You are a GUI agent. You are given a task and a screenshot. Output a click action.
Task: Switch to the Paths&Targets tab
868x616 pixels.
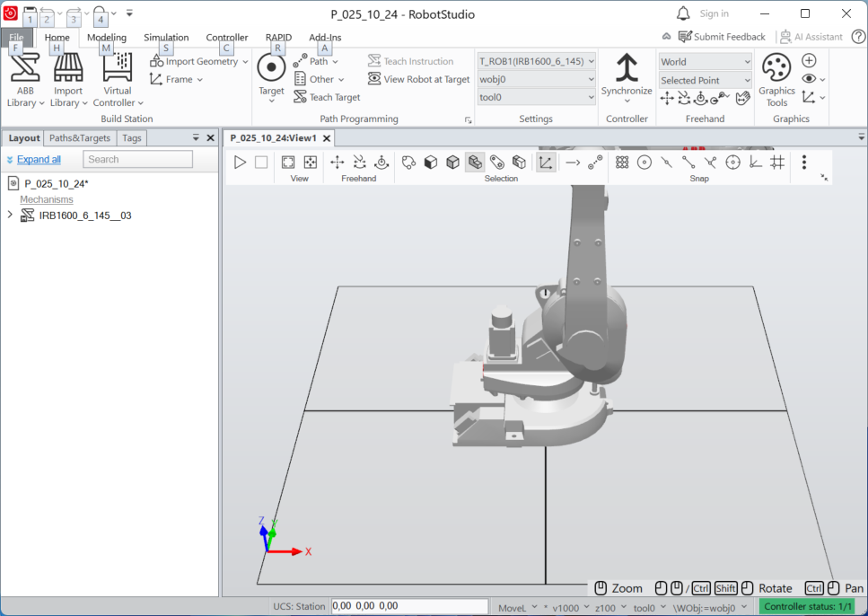coord(80,138)
